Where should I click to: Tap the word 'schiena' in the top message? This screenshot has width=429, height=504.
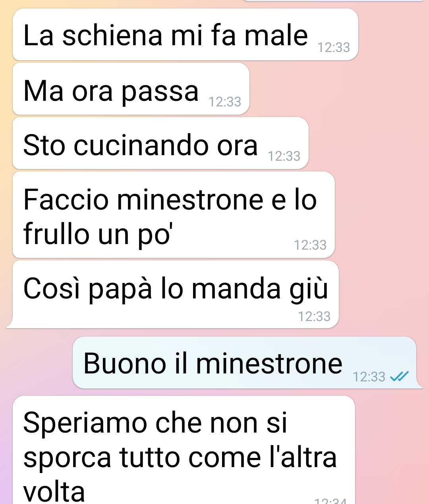[112, 35]
